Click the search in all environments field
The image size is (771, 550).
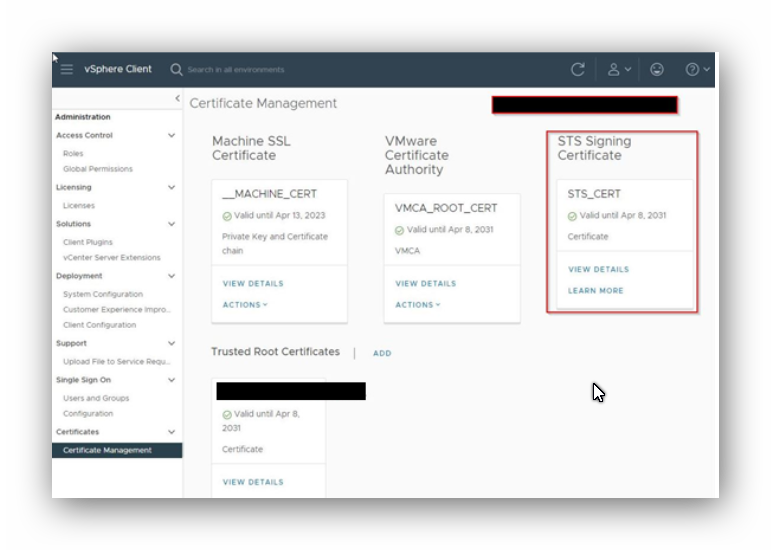pyautogui.click(x=300, y=70)
